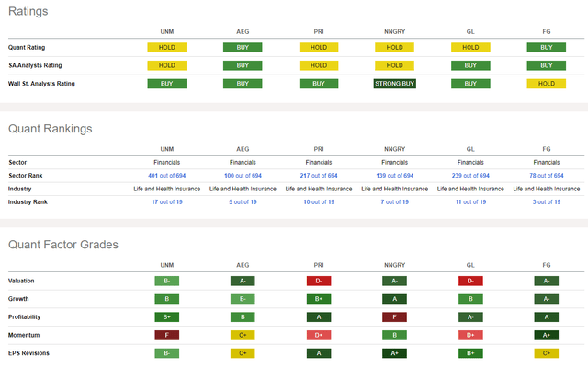588x368 pixels.
Task: Select FG Momentum grade A+
Action: click(547, 335)
